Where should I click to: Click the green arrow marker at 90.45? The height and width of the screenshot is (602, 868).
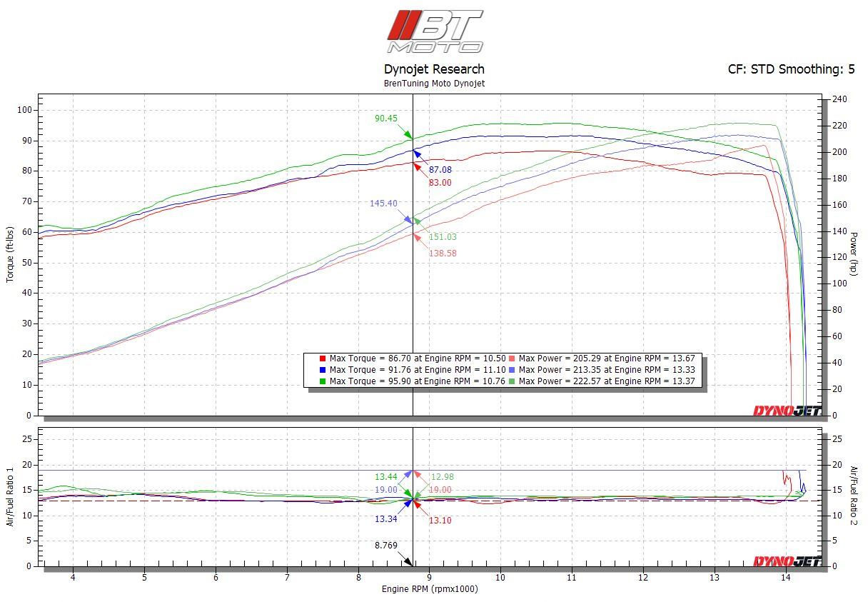click(408, 134)
